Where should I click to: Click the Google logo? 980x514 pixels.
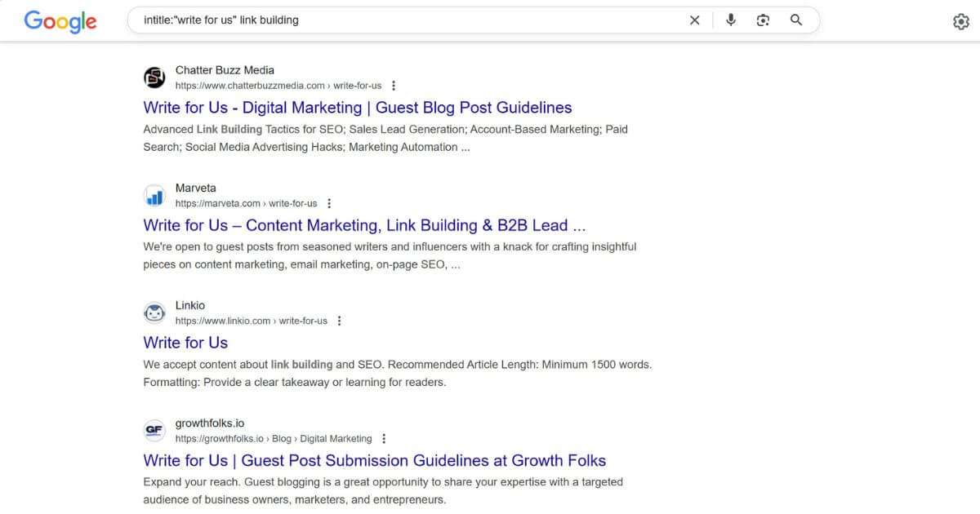click(x=60, y=22)
